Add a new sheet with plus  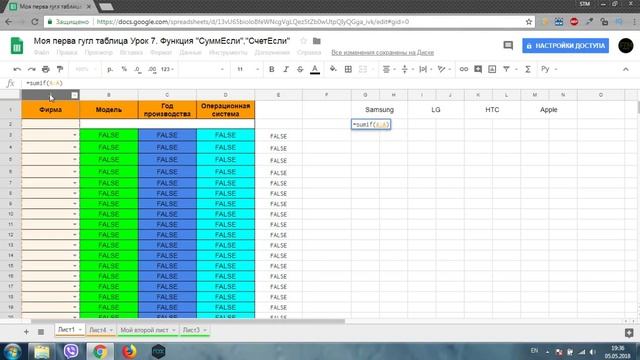(26, 332)
